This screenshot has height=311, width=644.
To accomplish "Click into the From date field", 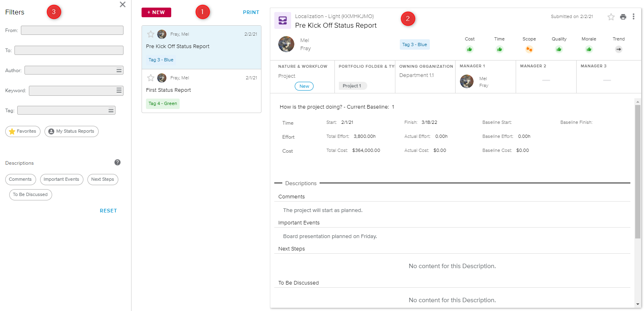I will (x=72, y=30).
